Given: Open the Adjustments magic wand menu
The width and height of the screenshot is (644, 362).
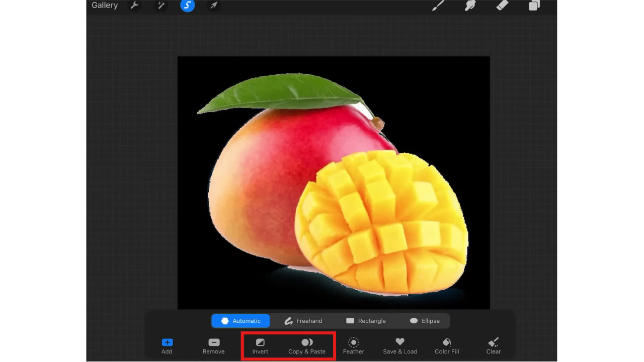Looking at the screenshot, I should [x=161, y=6].
